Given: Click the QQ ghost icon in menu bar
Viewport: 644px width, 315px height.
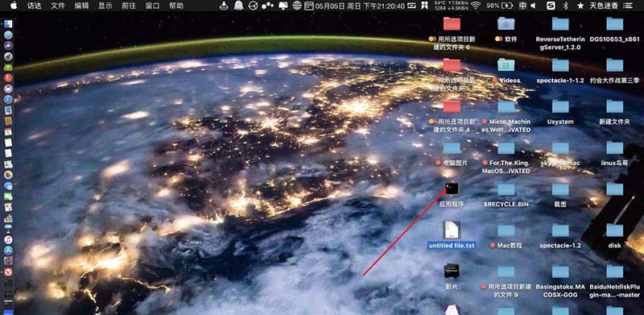Looking at the screenshot, I should pos(238,6).
